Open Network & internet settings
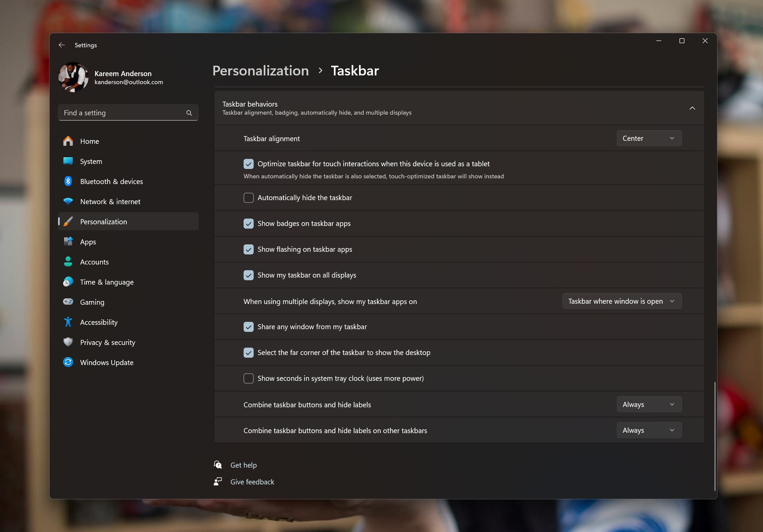763x532 pixels. click(x=128, y=201)
